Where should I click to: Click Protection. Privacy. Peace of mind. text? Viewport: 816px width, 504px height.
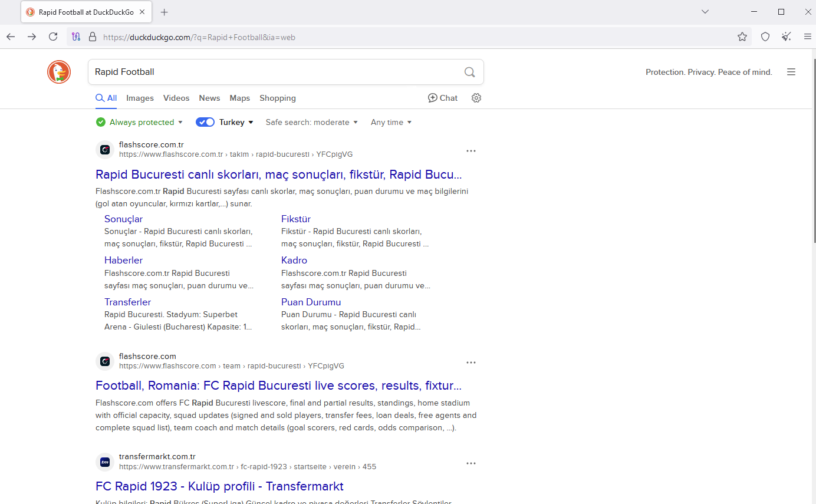tap(709, 72)
